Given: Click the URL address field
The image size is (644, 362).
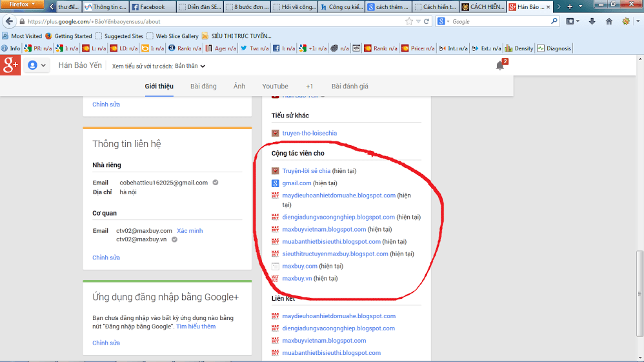Looking at the screenshot, I should [x=214, y=21].
